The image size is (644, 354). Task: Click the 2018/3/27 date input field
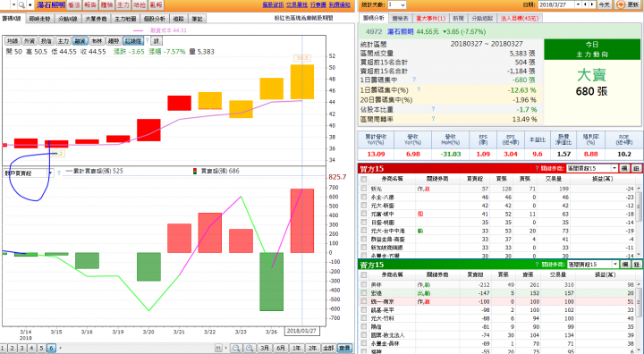coord(556,4)
